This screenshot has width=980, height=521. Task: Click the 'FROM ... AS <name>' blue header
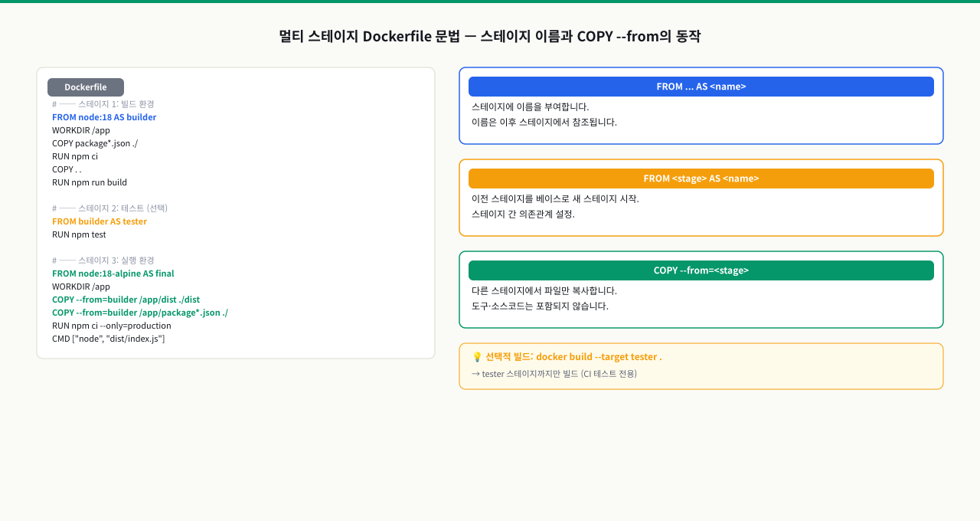[x=701, y=87]
